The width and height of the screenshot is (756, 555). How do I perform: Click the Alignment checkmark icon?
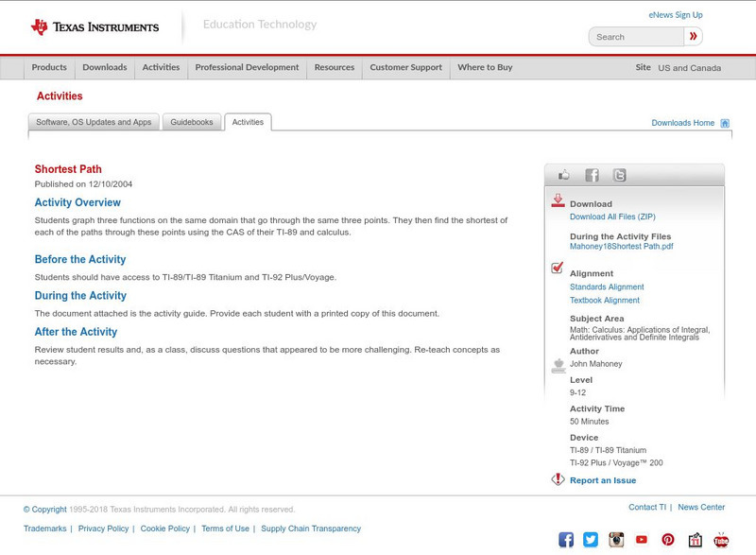click(558, 268)
